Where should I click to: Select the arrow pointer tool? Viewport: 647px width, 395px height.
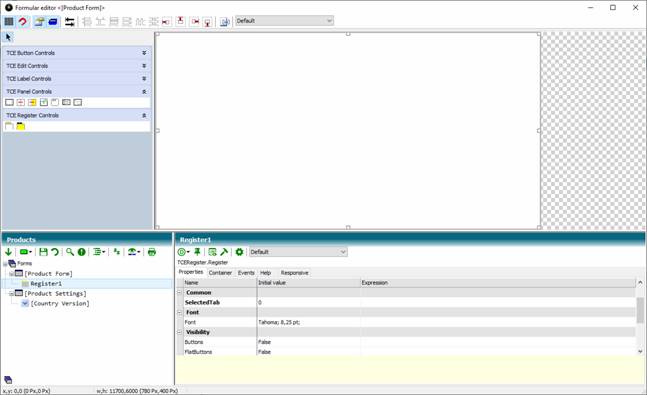[x=8, y=37]
